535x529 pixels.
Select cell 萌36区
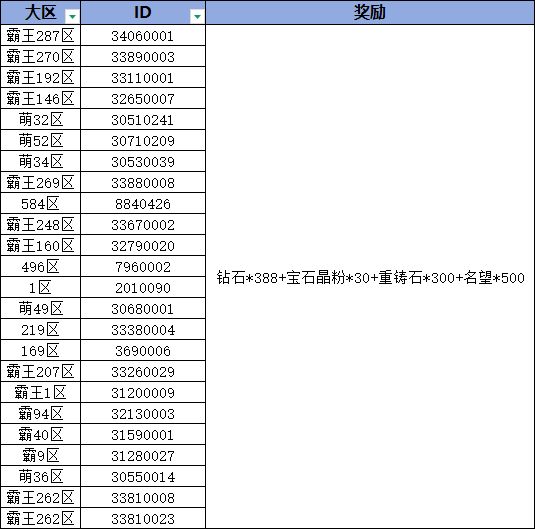41,476
